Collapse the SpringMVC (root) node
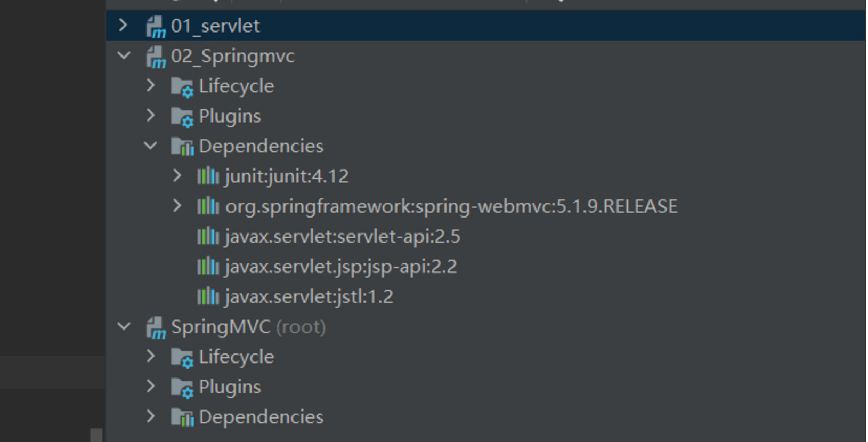This screenshot has height=442, width=868. click(124, 326)
